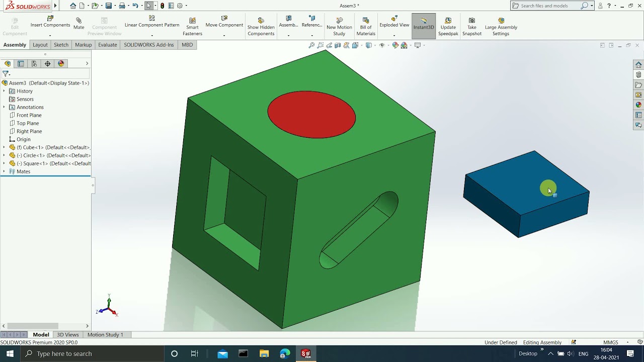Click the Print icon
Viewport: 644px width, 362px height.
122,6
